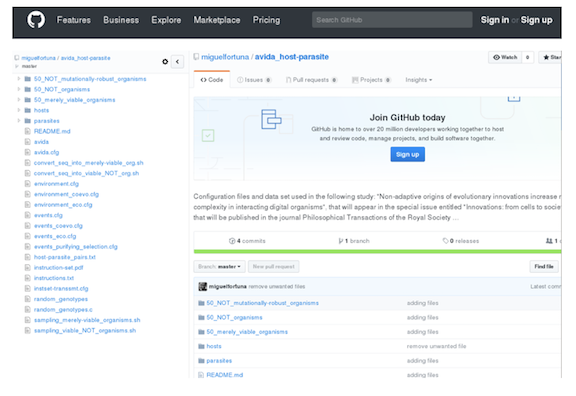Open random_genotypes.c in the sidebar
This screenshot has height=396, width=576.
63,310
